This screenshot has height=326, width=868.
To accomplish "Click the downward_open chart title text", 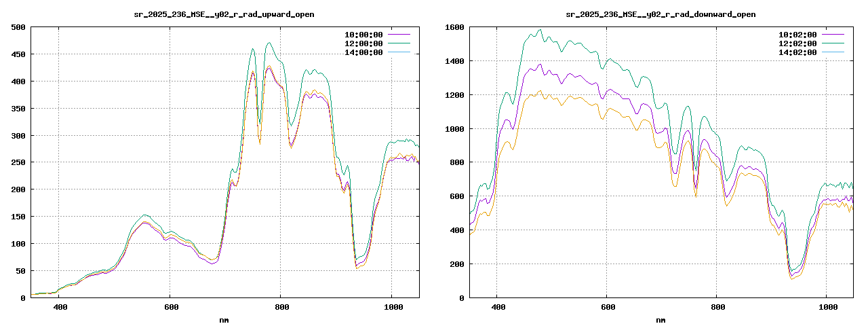I will (x=661, y=14).
